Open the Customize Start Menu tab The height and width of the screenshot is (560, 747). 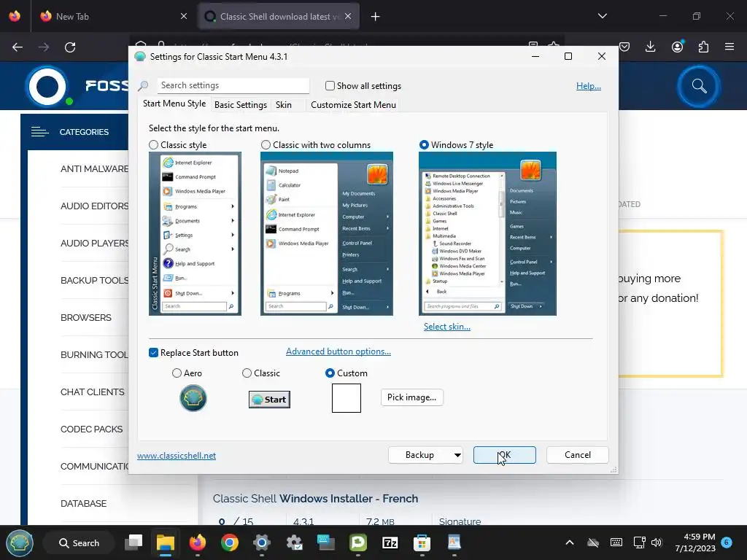tap(353, 105)
